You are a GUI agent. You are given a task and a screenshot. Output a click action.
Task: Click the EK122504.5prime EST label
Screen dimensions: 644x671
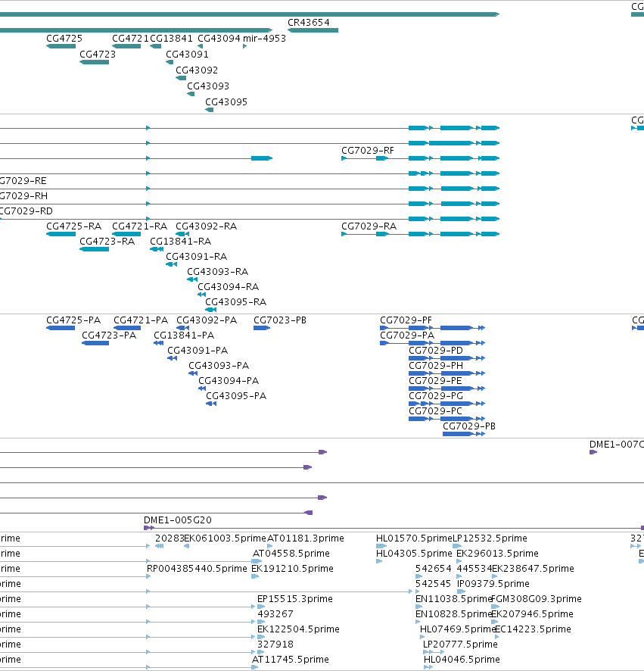(298, 629)
